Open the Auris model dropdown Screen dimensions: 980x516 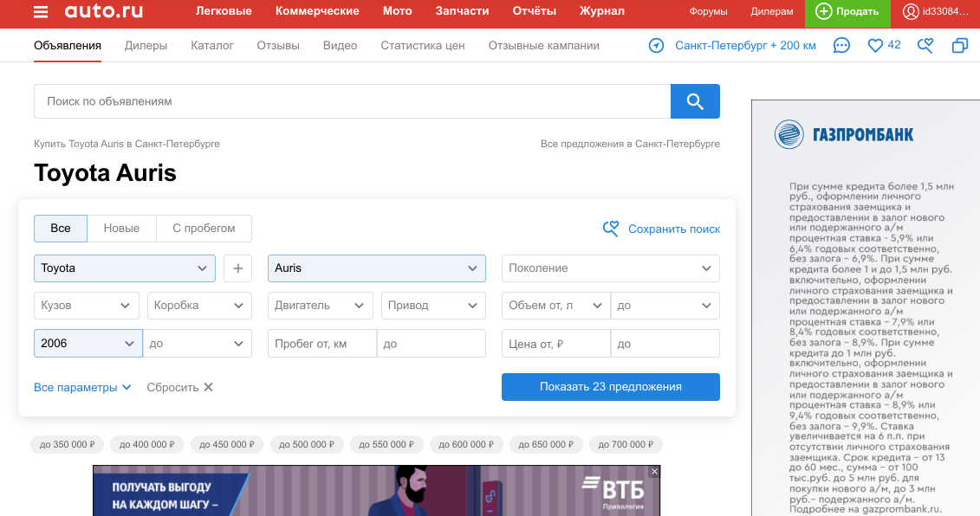tap(376, 268)
